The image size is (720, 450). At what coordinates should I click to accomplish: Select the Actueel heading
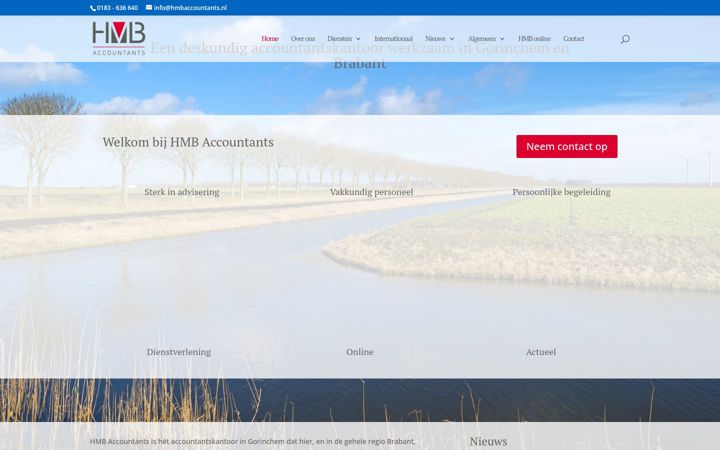coord(540,352)
